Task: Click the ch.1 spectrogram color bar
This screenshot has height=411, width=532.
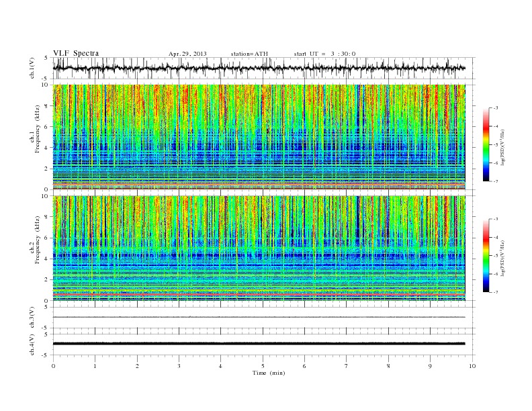Action: pos(486,144)
